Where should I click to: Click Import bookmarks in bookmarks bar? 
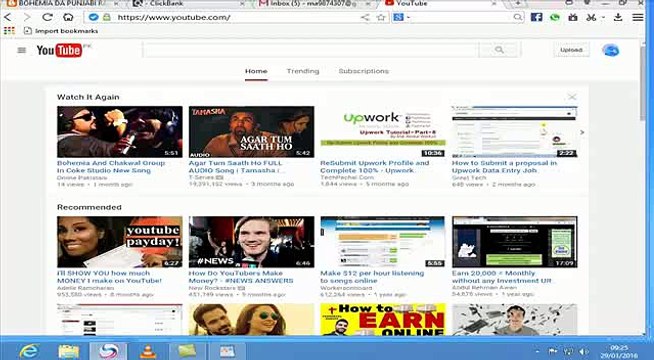[61, 31]
